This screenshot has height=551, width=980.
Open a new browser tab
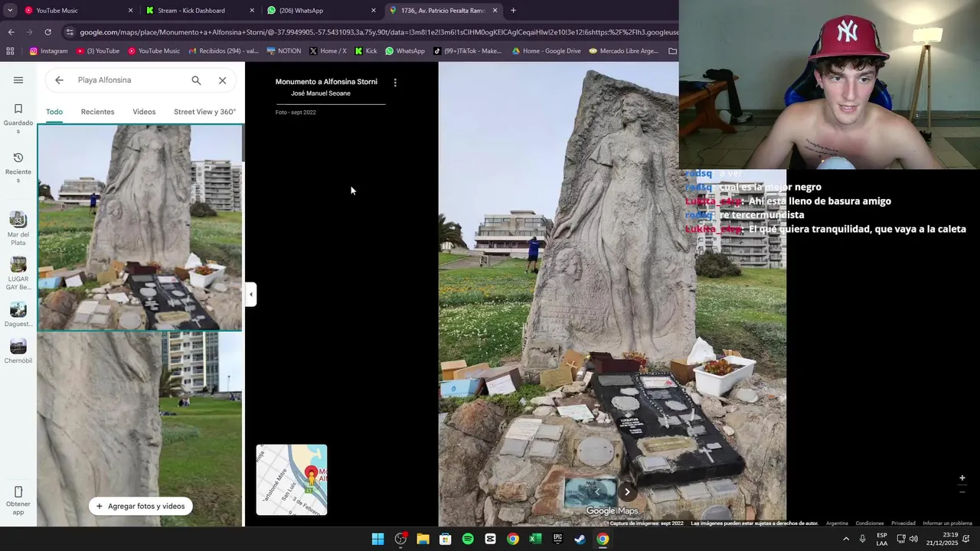coord(513,11)
